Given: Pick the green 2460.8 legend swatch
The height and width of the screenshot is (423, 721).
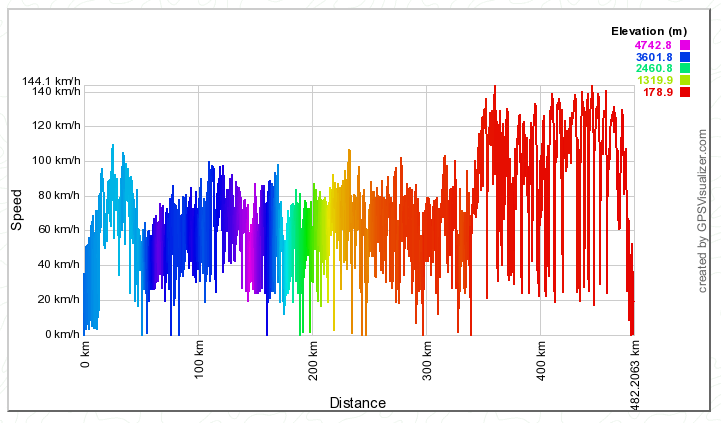Looking at the screenshot, I should 685,69.
